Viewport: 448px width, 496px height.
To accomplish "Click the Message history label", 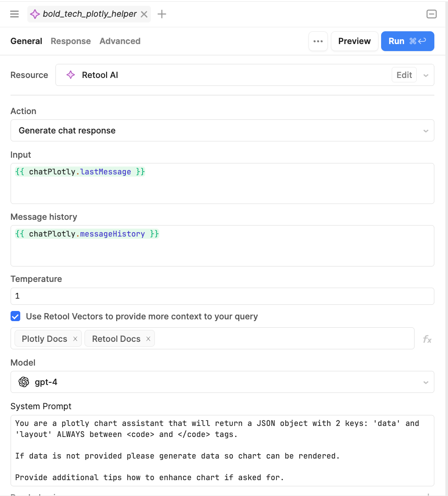I will pyautogui.click(x=44, y=217).
